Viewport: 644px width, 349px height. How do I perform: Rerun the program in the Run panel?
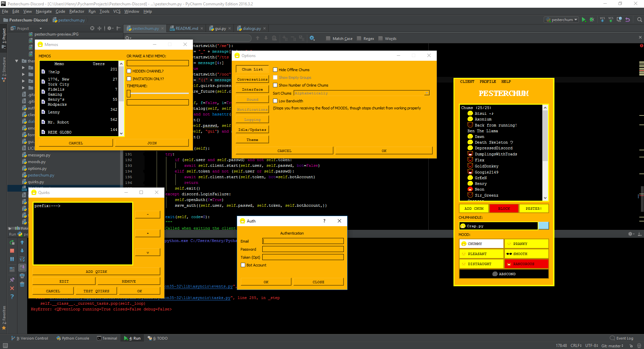point(12,242)
